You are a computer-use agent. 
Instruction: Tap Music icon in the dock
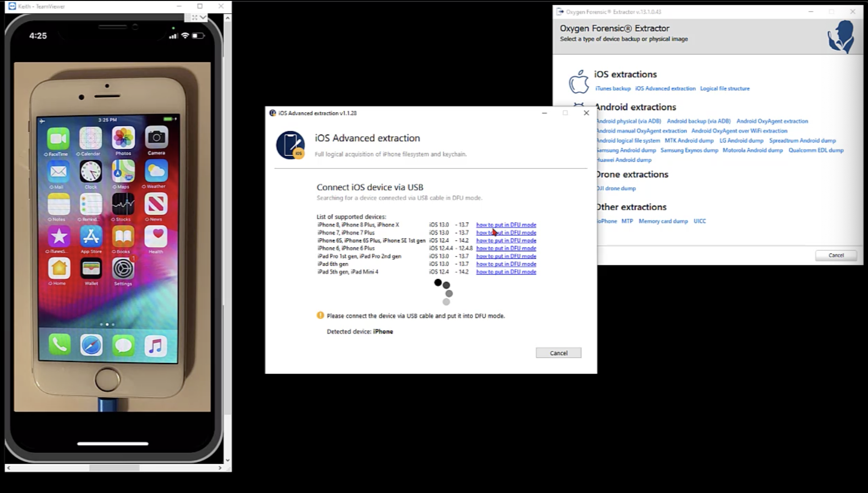click(156, 346)
